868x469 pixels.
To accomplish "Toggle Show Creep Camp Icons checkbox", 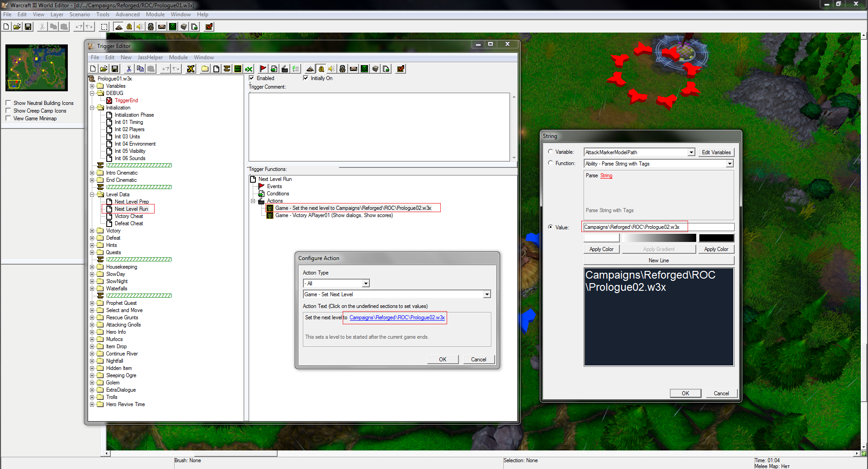I will pyautogui.click(x=8, y=111).
